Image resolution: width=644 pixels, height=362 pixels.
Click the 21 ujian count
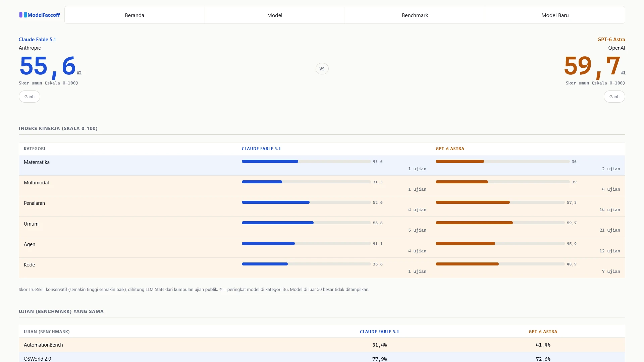coord(610,230)
